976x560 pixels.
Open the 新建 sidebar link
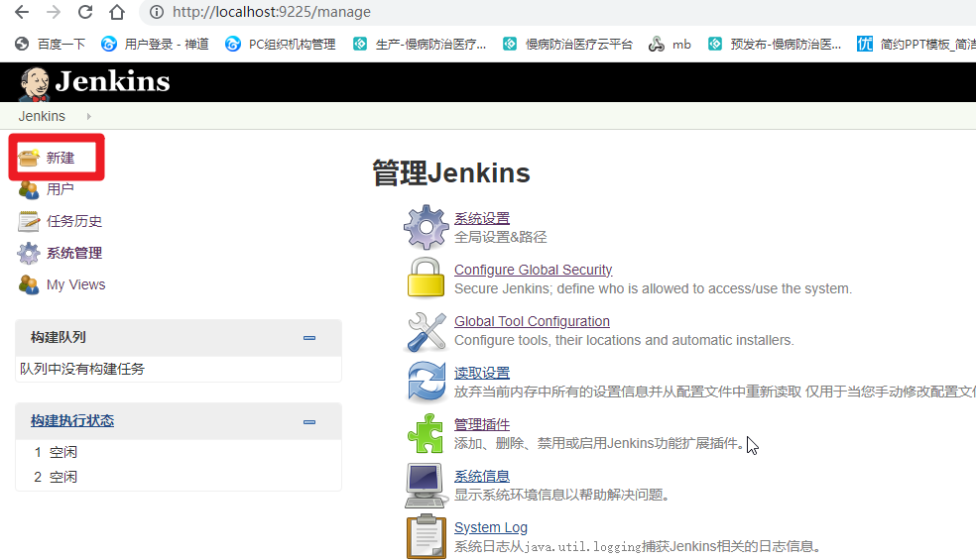pyautogui.click(x=61, y=158)
